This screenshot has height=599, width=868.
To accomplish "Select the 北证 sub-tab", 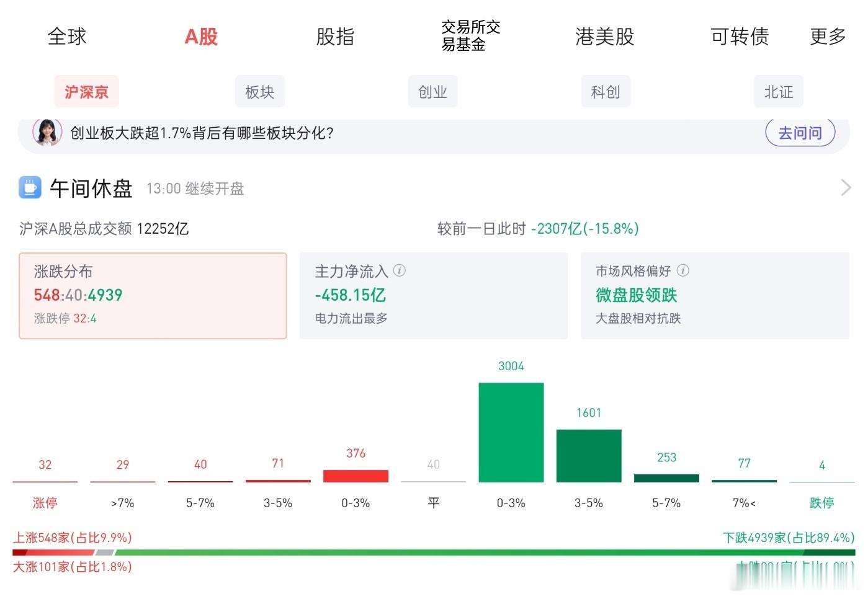I will [x=779, y=92].
